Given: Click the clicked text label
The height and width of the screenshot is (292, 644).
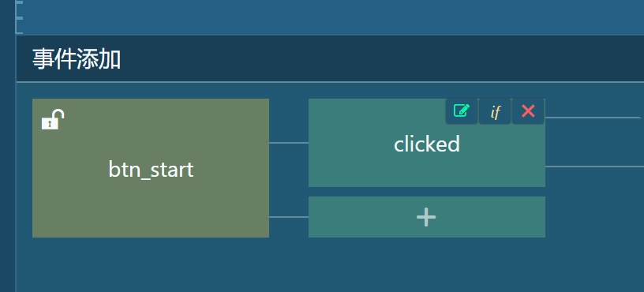Looking at the screenshot, I should click(427, 144).
